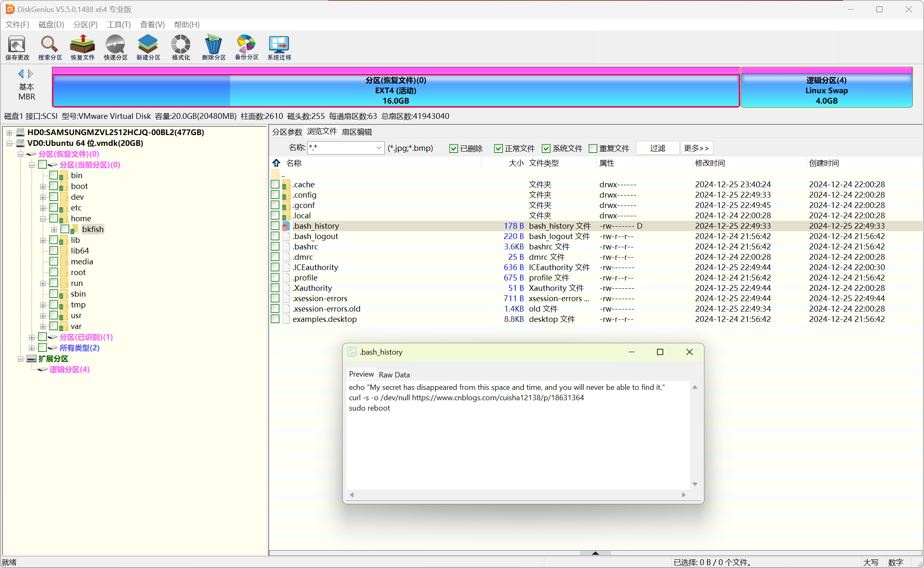Switch to Raw Data tab in preview
Image resolution: width=924 pixels, height=568 pixels.
tap(394, 375)
